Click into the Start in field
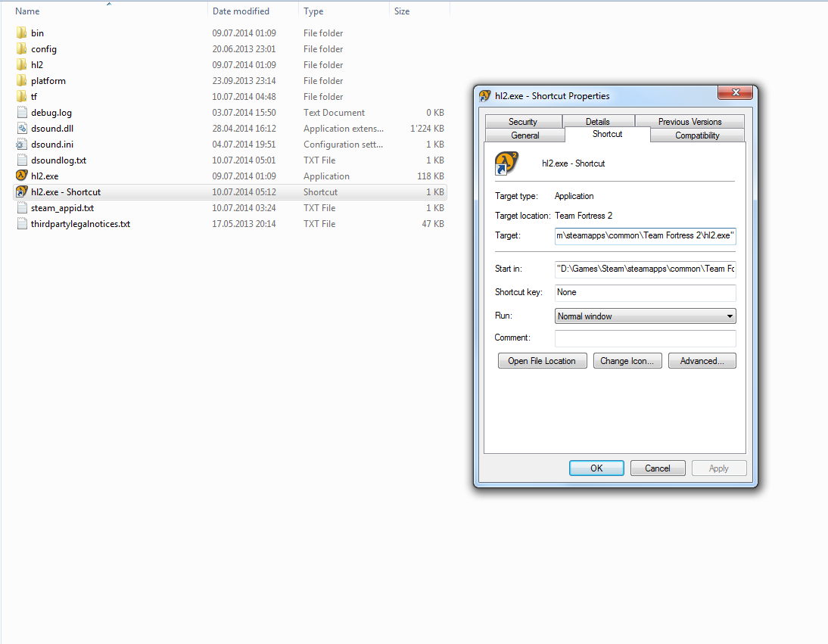Image resolution: width=828 pixels, height=644 pixels. (646, 269)
